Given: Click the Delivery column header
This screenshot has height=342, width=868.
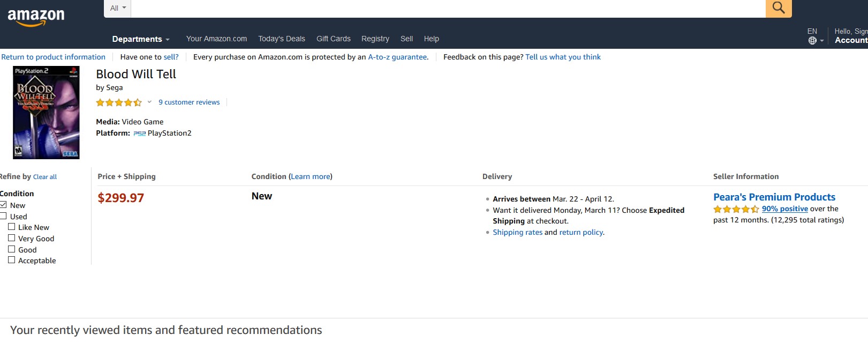Looking at the screenshot, I should tap(497, 176).
